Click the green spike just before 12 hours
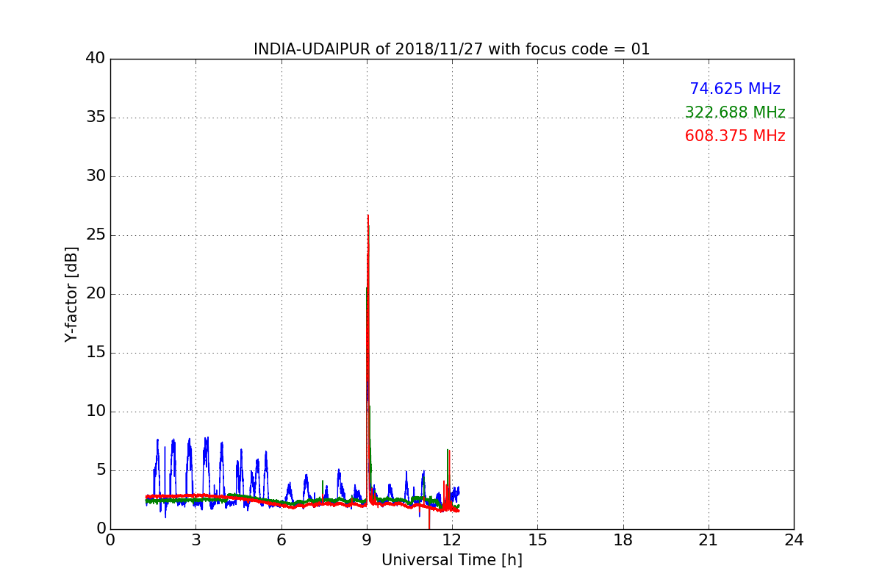The image size is (882, 588). [447, 451]
